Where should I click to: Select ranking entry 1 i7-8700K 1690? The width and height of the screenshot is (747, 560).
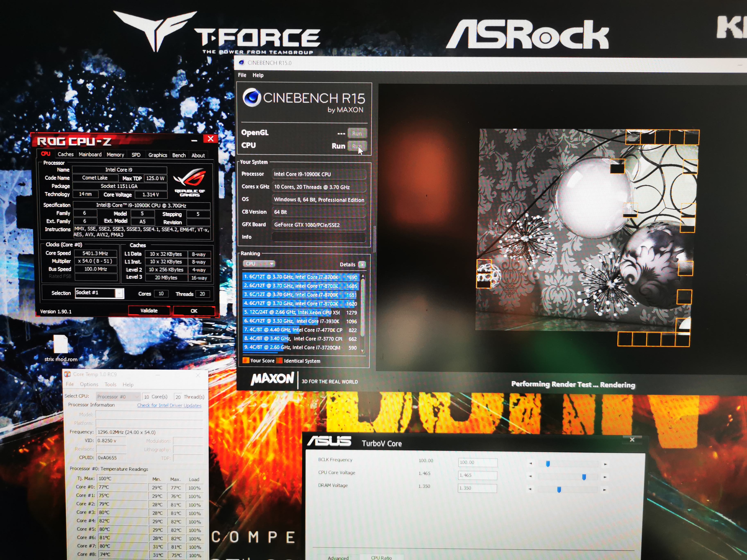(300, 277)
